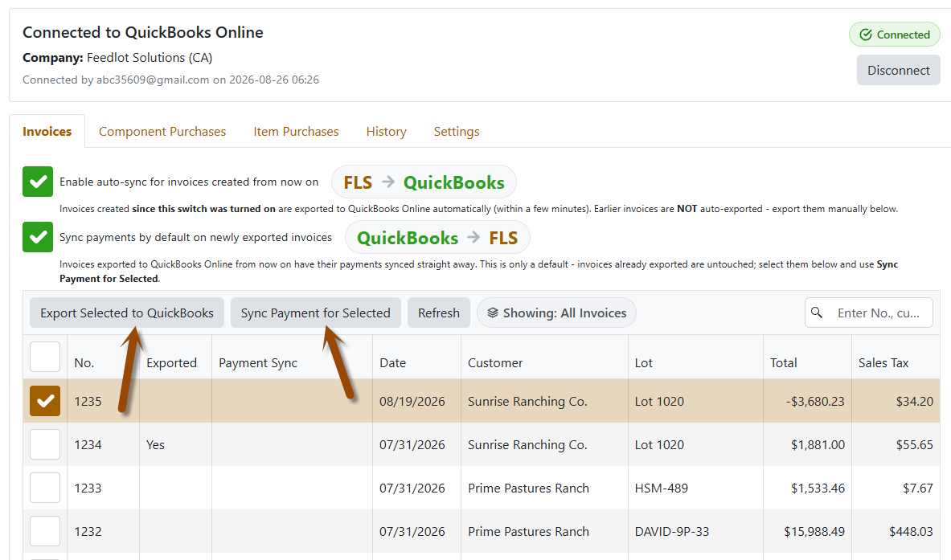Image resolution: width=951 pixels, height=560 pixels.
Task: Click the magnifier icon in search box
Action: click(817, 312)
